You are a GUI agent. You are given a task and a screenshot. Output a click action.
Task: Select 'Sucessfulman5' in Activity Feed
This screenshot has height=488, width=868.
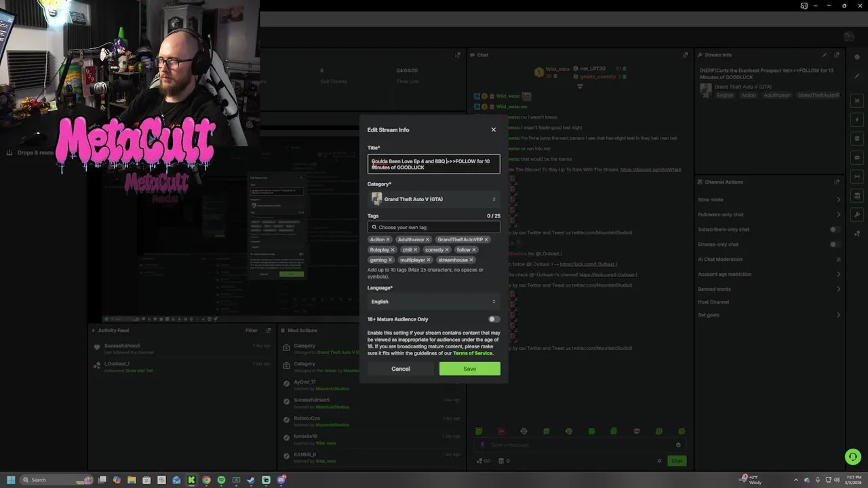tap(122, 346)
